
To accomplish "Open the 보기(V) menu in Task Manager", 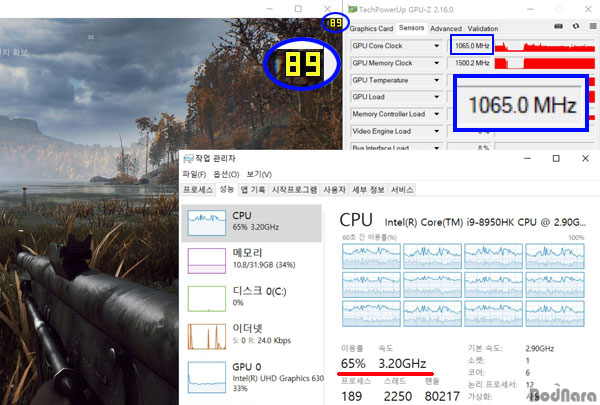I will pos(259,175).
